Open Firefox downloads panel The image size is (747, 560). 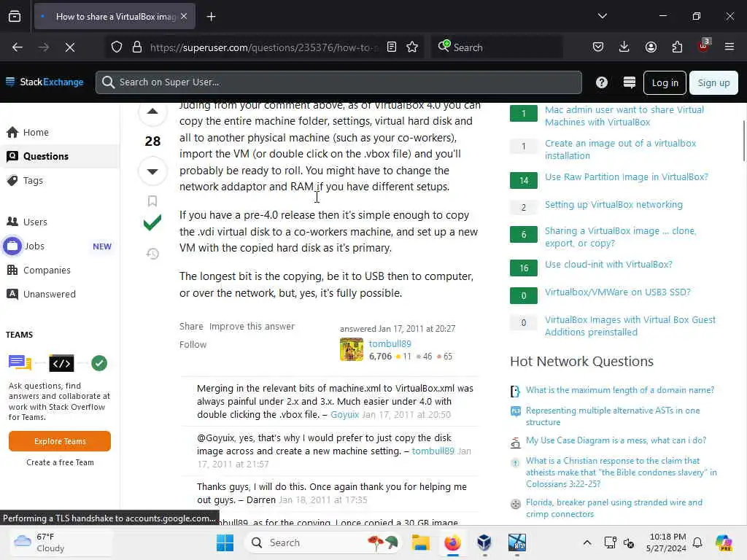[x=624, y=47]
